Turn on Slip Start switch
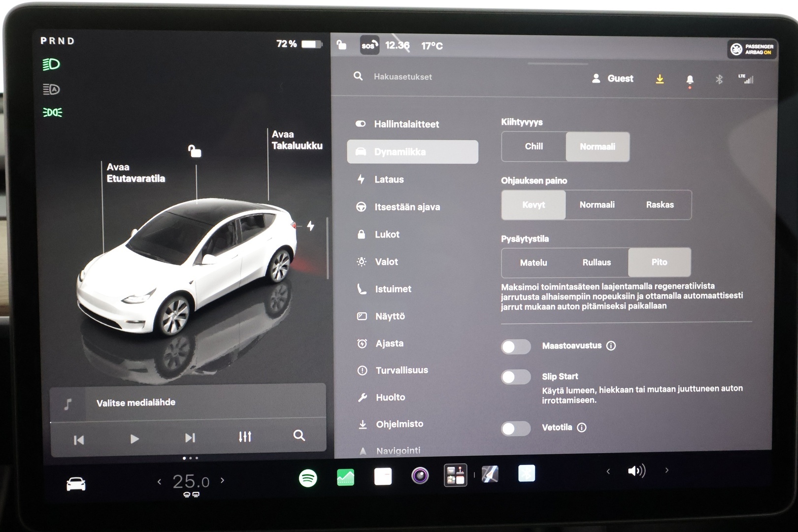The width and height of the screenshot is (798, 532). (x=516, y=377)
